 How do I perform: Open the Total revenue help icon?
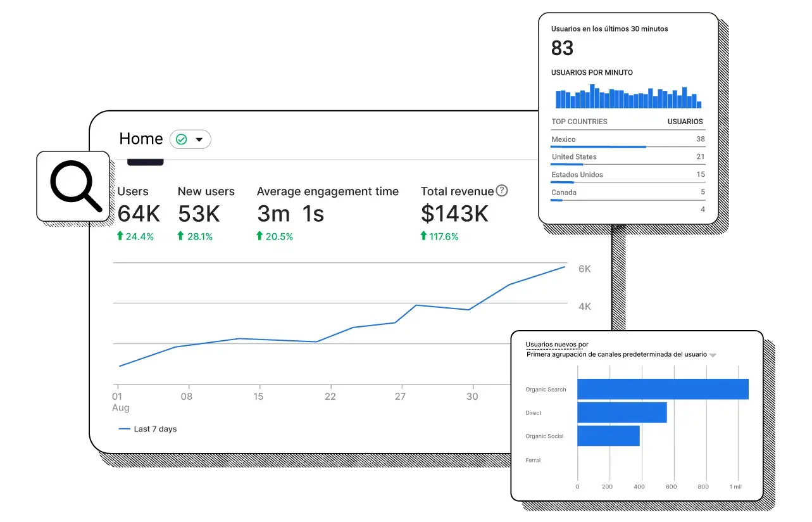click(502, 190)
